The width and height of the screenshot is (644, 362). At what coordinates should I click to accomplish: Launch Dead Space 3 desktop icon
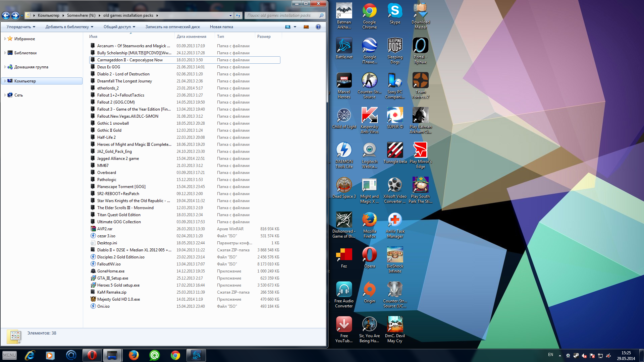[344, 188]
